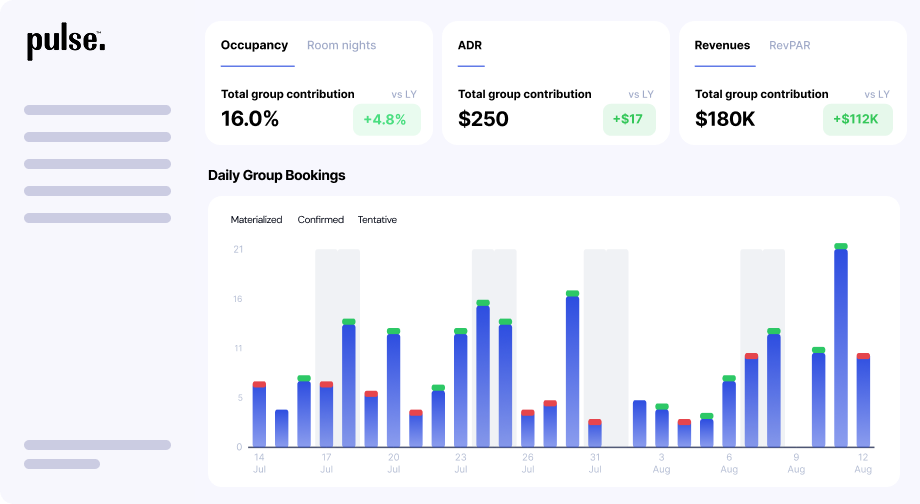
Task: Select the bar above 20 Jul
Action: (394, 388)
